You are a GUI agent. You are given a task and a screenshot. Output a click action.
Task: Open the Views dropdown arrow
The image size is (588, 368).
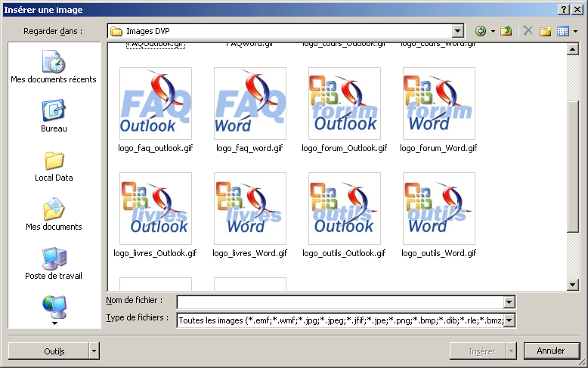pos(576,32)
